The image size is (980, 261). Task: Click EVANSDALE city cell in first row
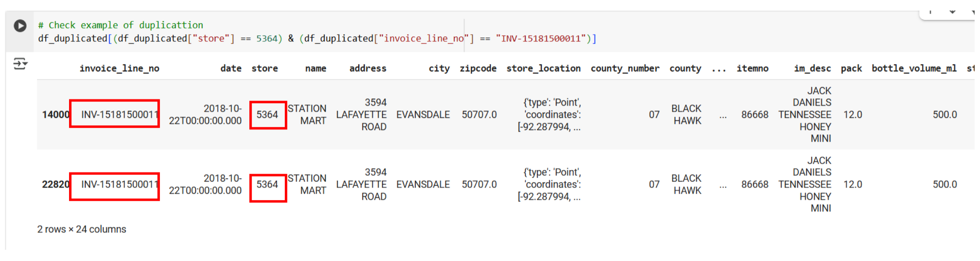tap(423, 115)
